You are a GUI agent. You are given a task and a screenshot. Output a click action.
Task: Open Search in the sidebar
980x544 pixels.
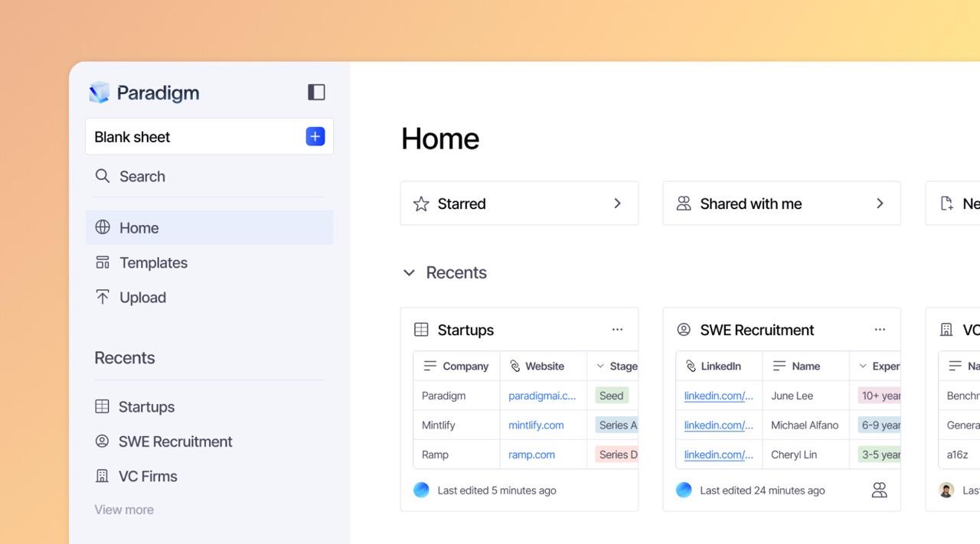point(142,176)
